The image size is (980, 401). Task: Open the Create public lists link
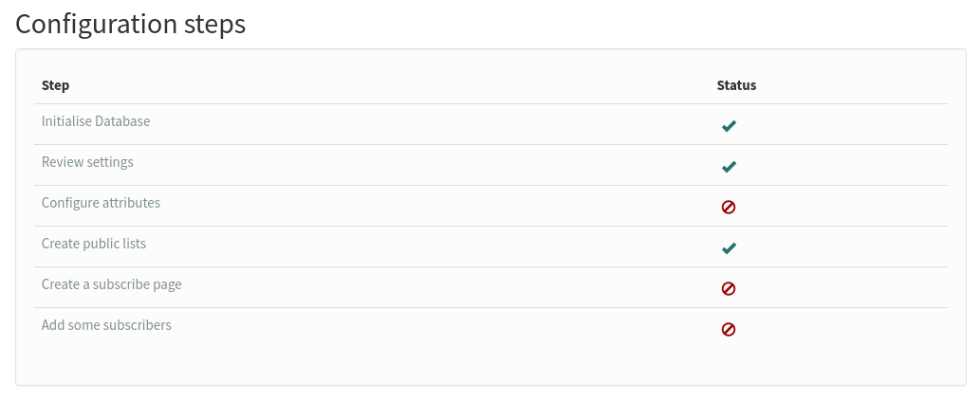coord(94,244)
